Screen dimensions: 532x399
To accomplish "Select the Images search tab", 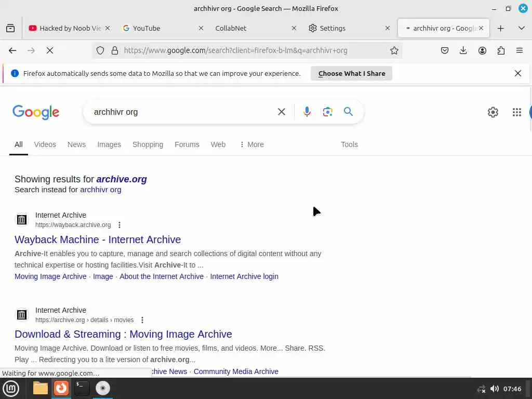I will click(x=109, y=144).
